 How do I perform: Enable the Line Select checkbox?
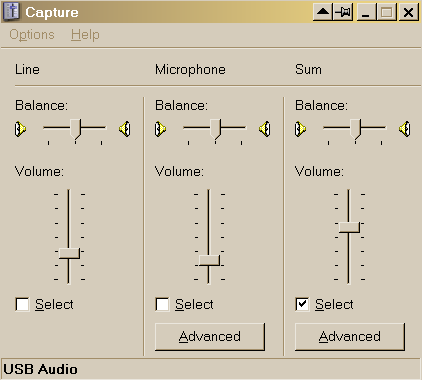coord(22,304)
